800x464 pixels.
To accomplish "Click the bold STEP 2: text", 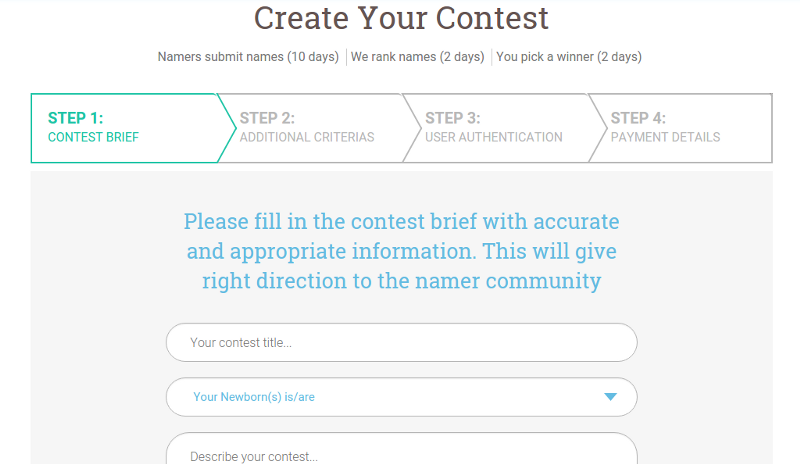I will coord(267,118).
